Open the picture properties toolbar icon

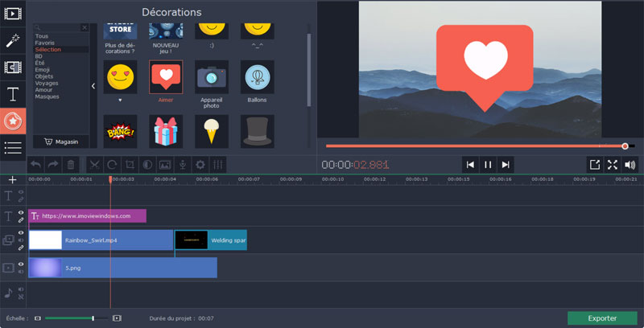click(x=165, y=165)
